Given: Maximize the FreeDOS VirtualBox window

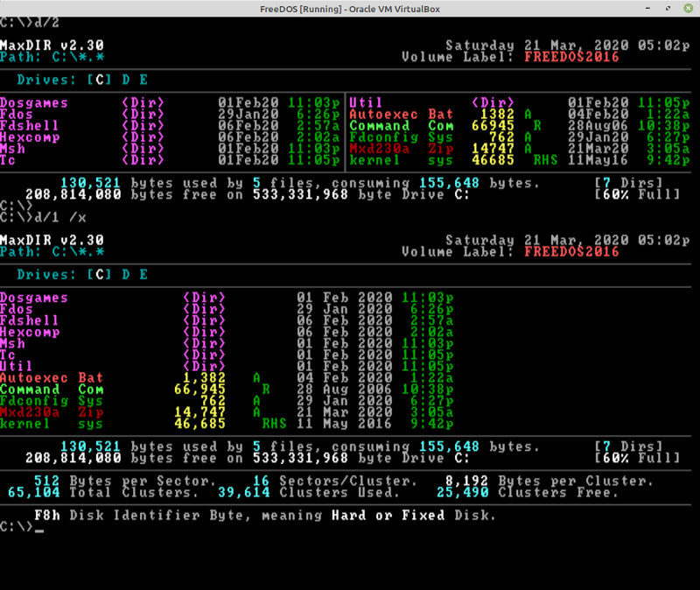Looking at the screenshot, I should point(668,9).
